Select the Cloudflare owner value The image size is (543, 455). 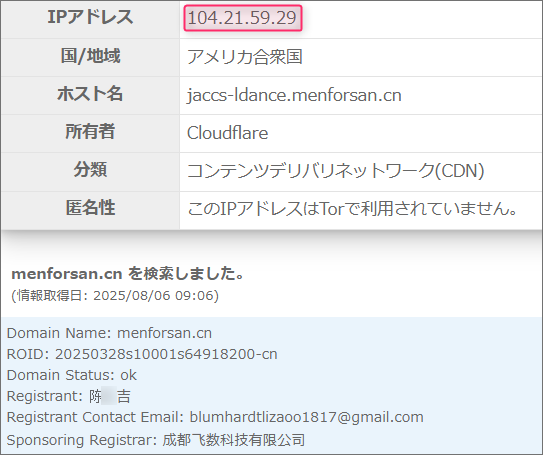click(x=228, y=133)
